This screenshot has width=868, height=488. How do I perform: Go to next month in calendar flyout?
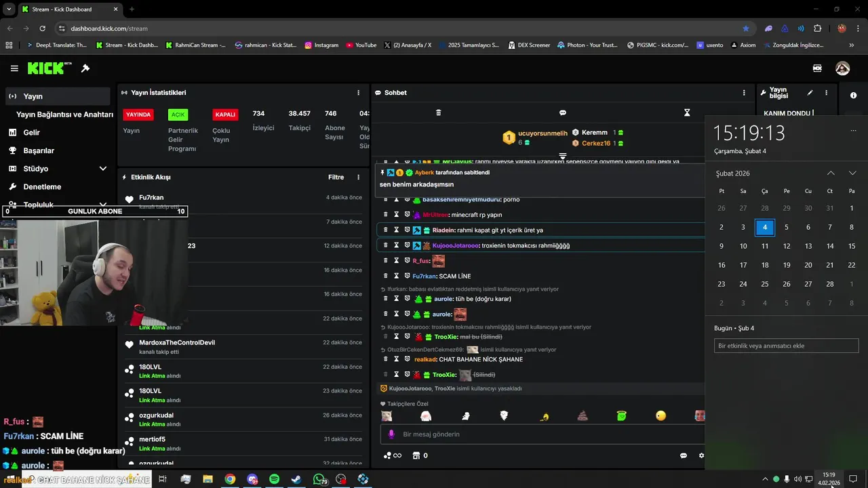852,173
